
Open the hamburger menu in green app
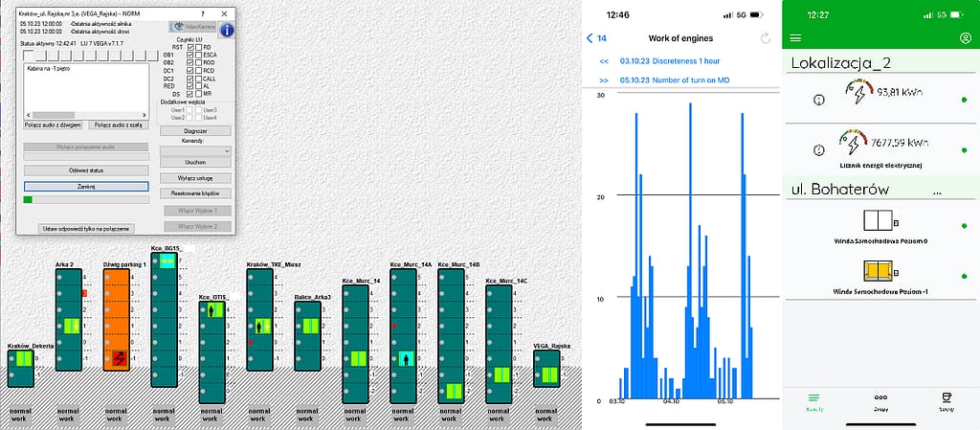[795, 38]
